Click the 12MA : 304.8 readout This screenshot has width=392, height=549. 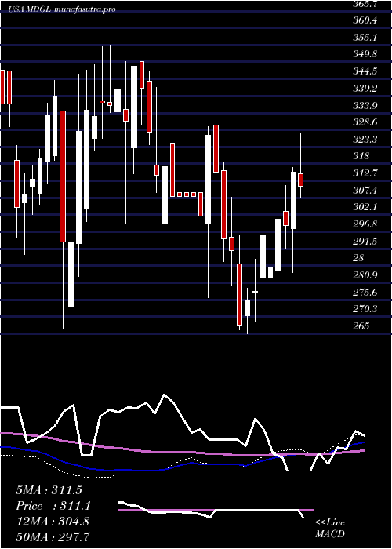(53, 522)
